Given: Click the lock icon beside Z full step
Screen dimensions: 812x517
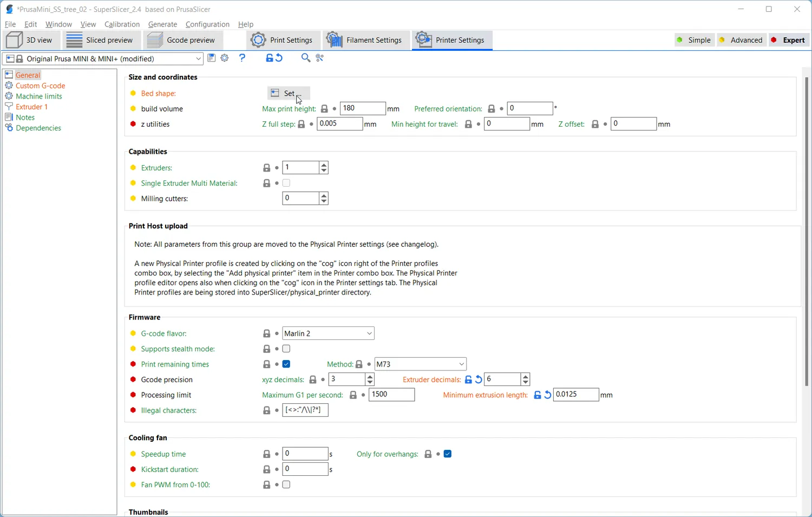Looking at the screenshot, I should click(302, 125).
